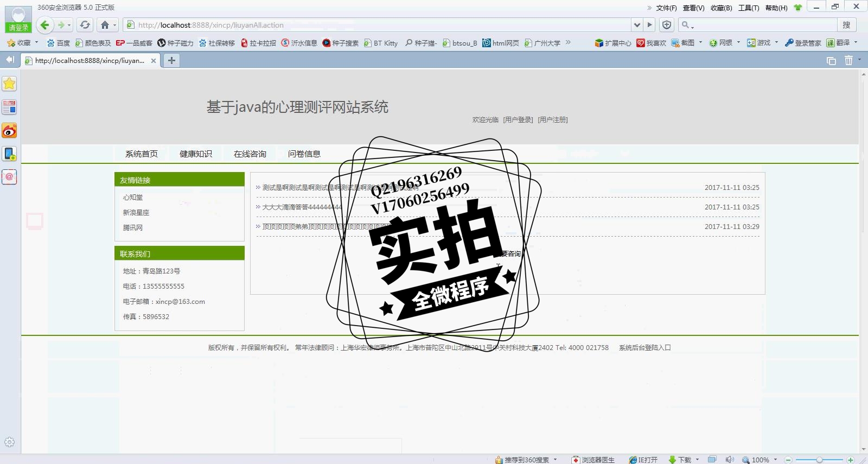Image resolution: width=868 pixels, height=464 pixels.
Task: Click the 系统后台登陆入口 link
Action: [645, 348]
